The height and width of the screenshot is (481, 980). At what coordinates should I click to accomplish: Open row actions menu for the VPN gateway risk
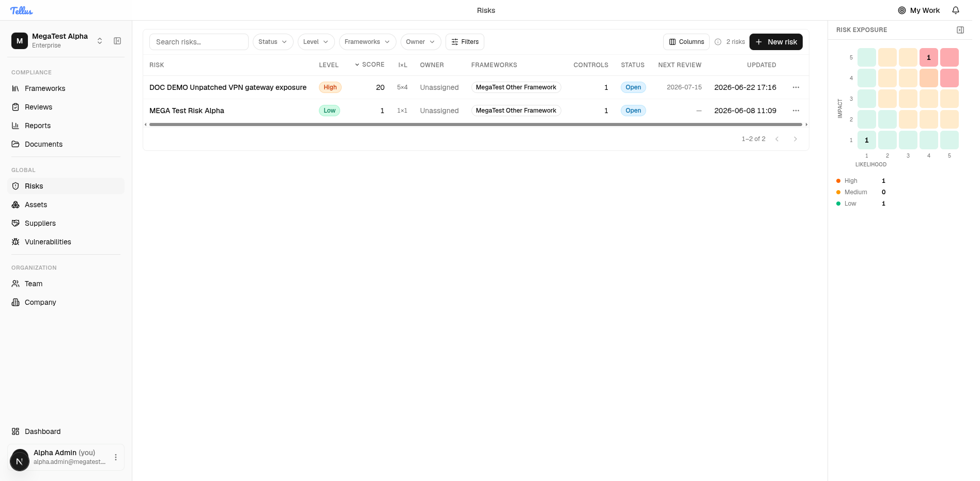[x=796, y=87]
